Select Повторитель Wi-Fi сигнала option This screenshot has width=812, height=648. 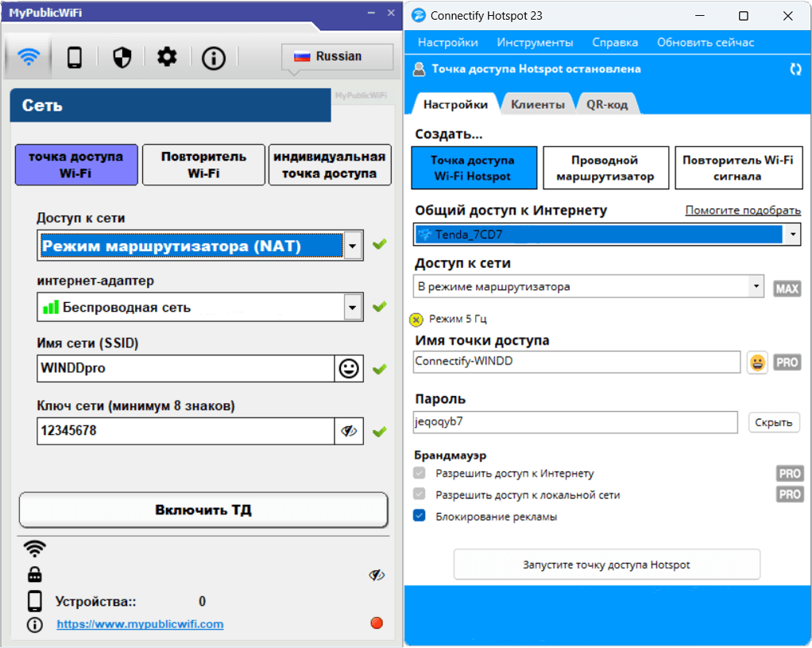pyautogui.click(x=738, y=168)
